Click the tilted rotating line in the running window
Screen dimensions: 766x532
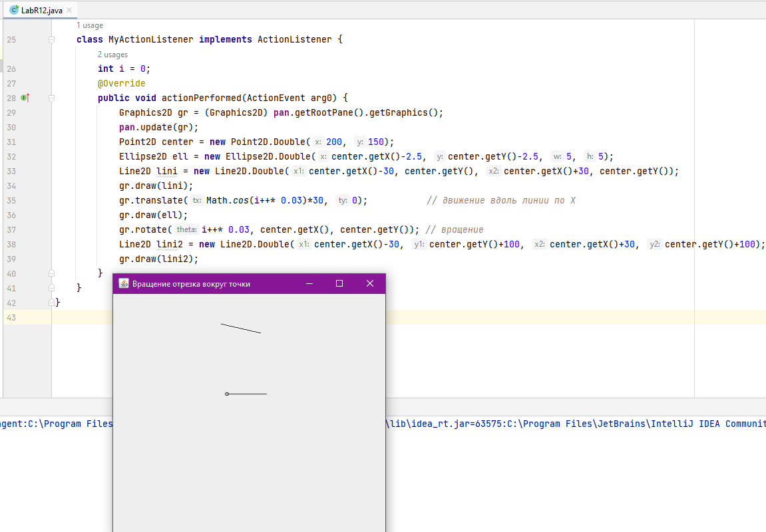click(x=241, y=329)
